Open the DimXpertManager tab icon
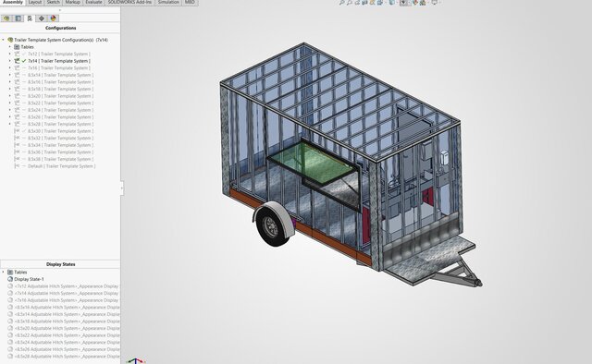This screenshot has height=364, width=592. (x=41, y=18)
